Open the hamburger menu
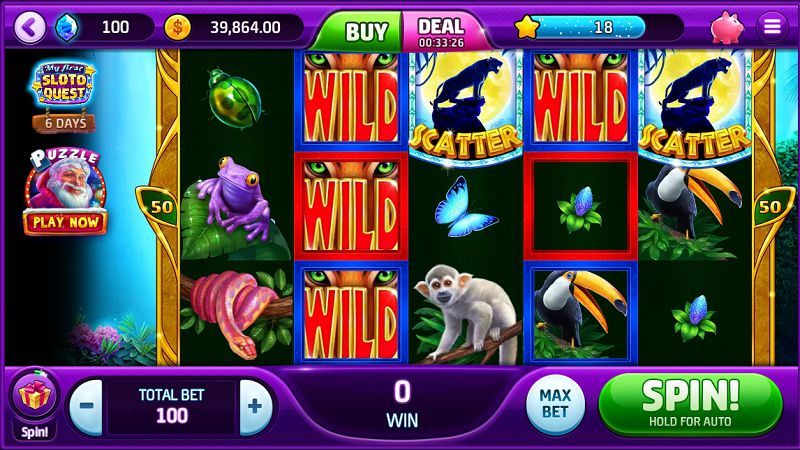 [772, 27]
